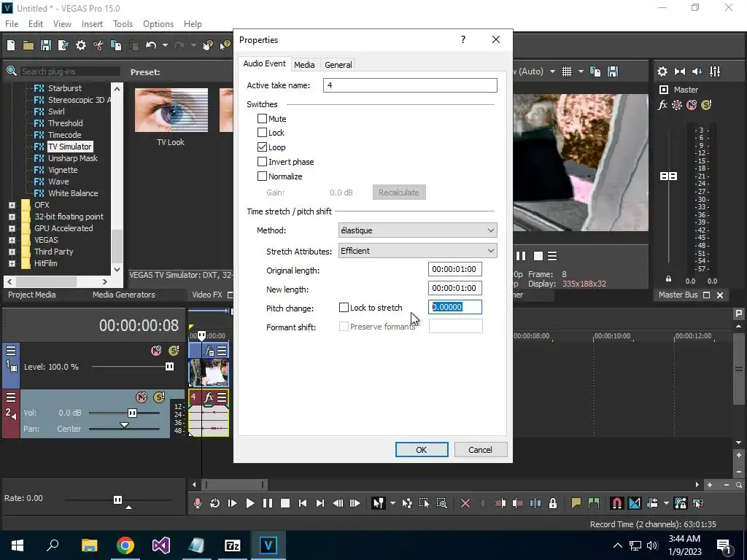Click the Active take name field
This screenshot has width=747, height=560.
click(x=410, y=85)
